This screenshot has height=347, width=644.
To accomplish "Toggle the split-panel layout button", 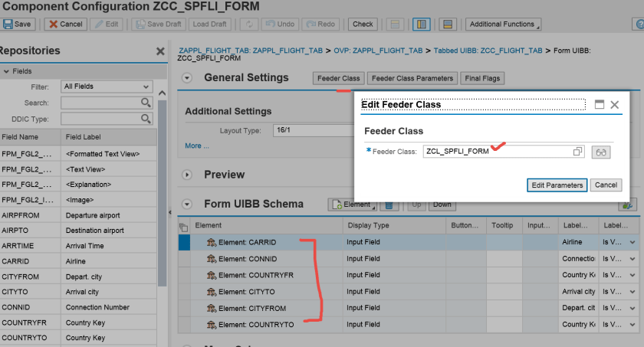I will coord(449,24).
